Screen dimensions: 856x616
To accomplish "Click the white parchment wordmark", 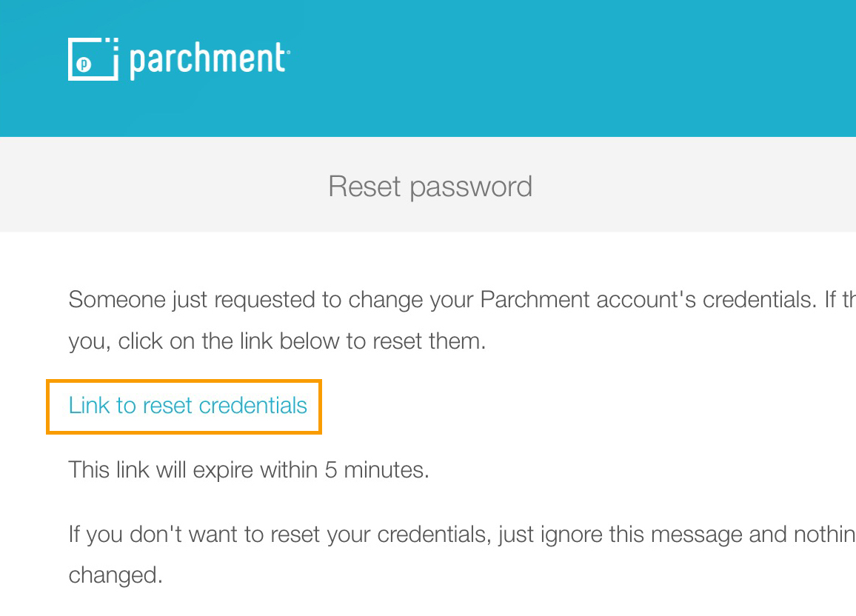I will [x=207, y=59].
